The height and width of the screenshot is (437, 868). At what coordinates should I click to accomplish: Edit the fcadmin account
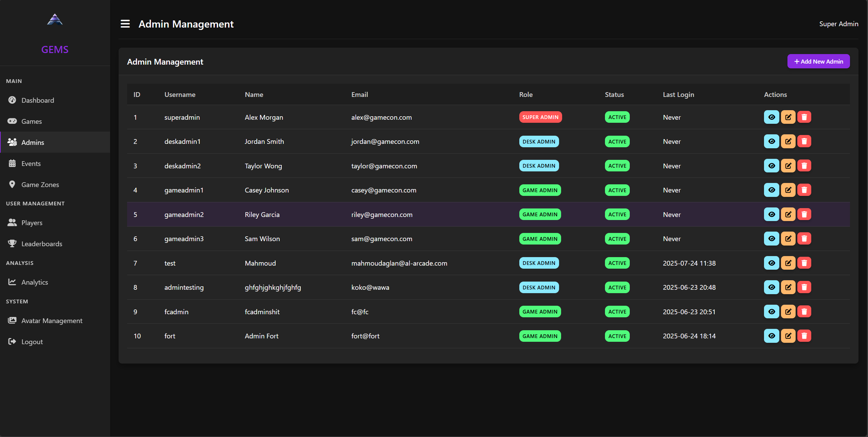click(x=788, y=312)
